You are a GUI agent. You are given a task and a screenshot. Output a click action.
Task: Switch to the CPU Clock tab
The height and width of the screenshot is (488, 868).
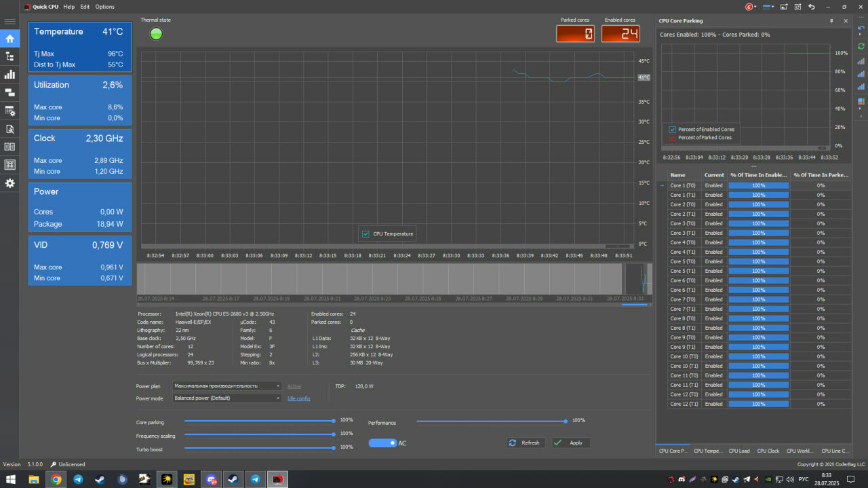point(768,451)
